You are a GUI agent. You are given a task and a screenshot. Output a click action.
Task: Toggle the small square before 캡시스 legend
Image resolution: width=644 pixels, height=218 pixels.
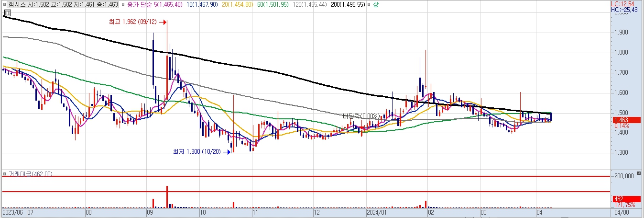4,4
